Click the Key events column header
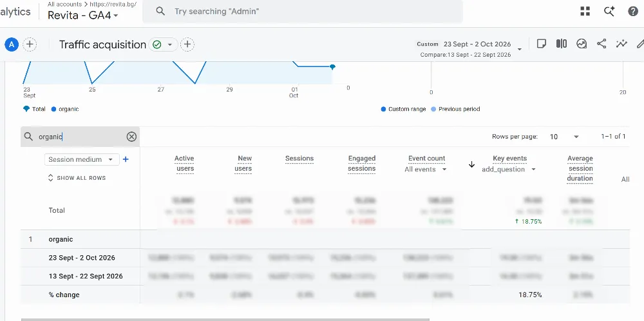 [x=509, y=159]
